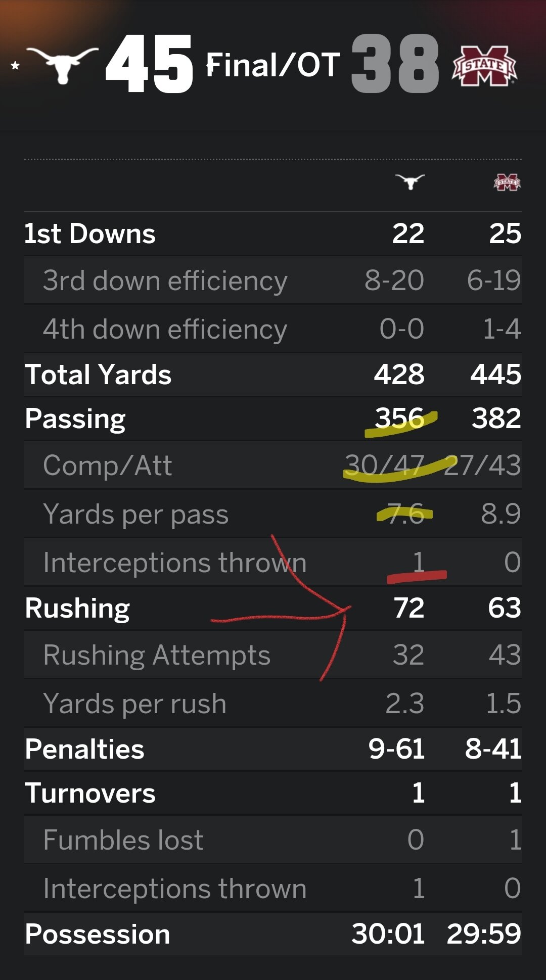Select the 3rd down efficiency row
Viewport: 546px width, 980px height.
(273, 281)
